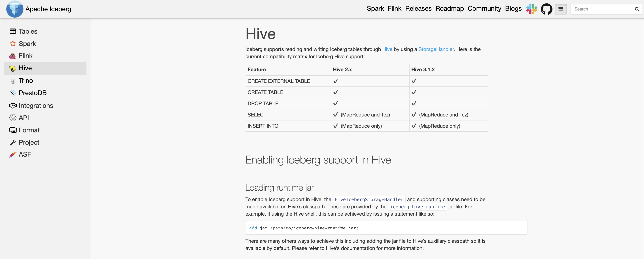Click the Tables grid icon in sidebar
The height and width of the screenshot is (259, 644).
(13, 31)
